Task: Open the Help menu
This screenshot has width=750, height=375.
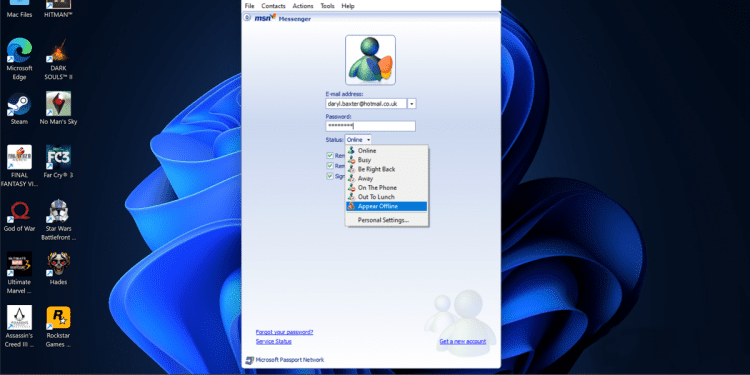Action: (348, 6)
